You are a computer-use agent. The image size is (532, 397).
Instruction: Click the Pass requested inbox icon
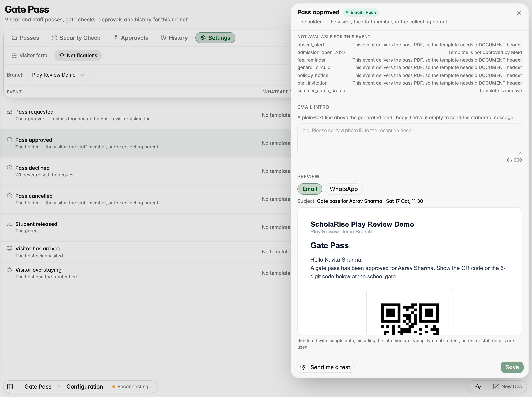click(9, 112)
